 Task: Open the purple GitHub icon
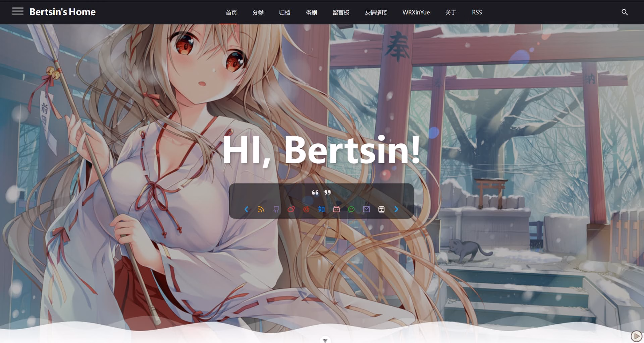tap(276, 209)
